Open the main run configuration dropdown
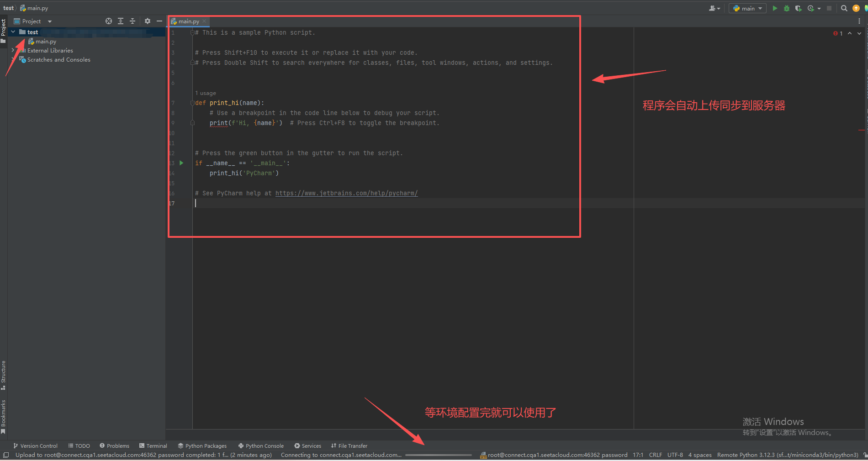This screenshot has width=868, height=461. tap(747, 8)
